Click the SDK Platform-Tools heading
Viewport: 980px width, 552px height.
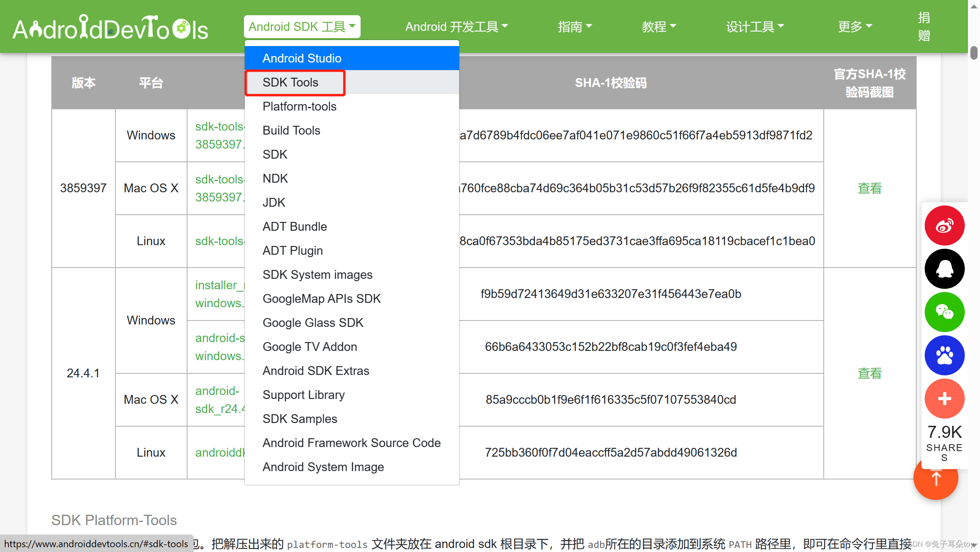pos(114,520)
